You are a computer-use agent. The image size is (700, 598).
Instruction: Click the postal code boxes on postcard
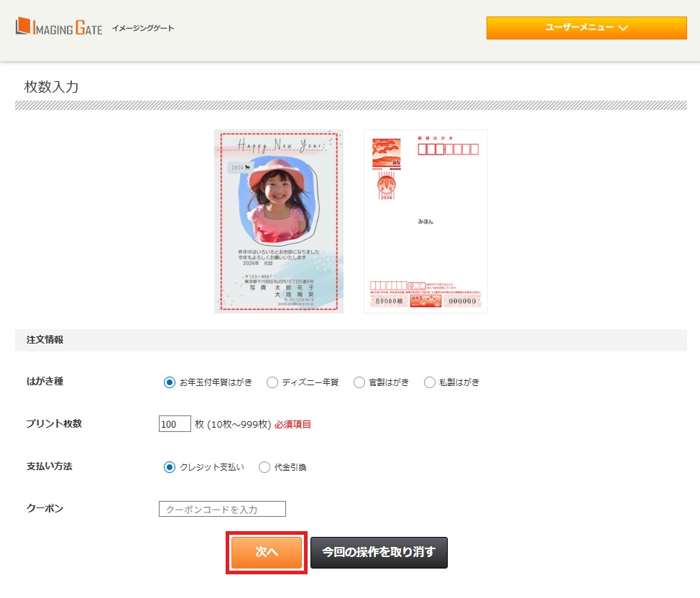tap(447, 149)
